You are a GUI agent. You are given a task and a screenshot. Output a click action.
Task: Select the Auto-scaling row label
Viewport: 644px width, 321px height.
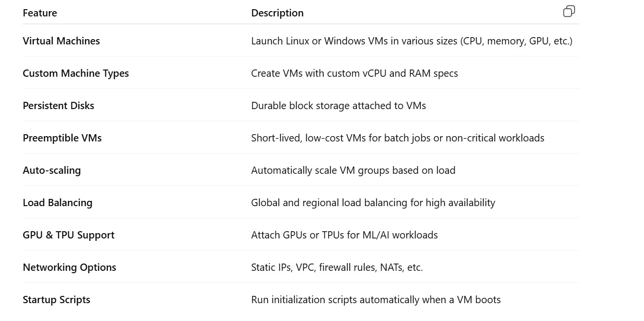[52, 170]
